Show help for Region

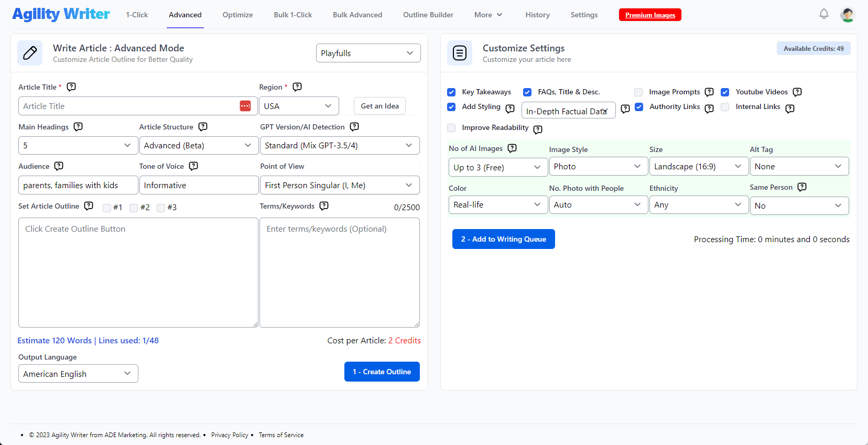(297, 87)
